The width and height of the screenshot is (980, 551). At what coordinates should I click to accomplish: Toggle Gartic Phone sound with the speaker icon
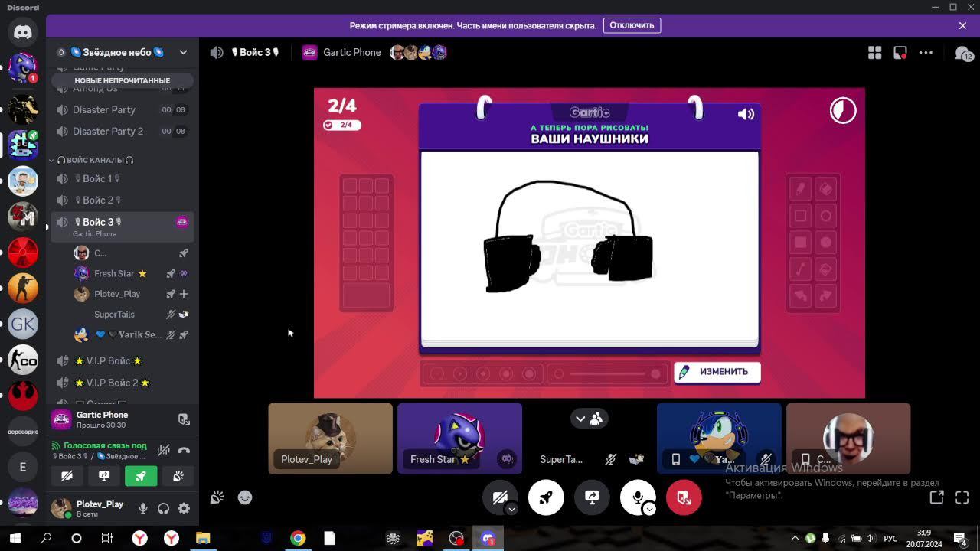(746, 114)
